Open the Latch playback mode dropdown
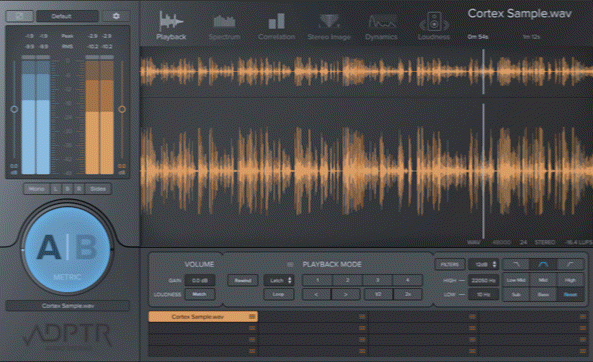The height and width of the screenshot is (362, 593). pos(279,280)
